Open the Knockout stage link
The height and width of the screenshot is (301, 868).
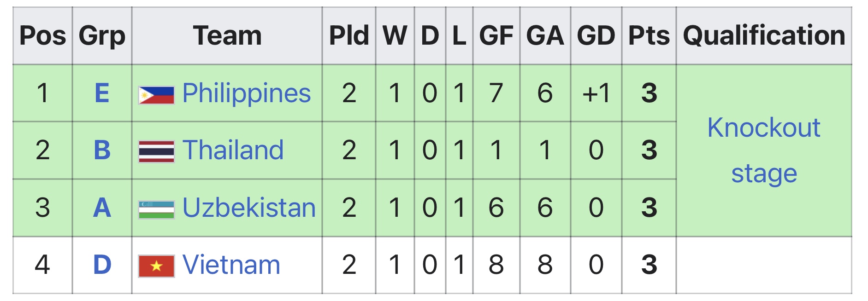click(764, 150)
